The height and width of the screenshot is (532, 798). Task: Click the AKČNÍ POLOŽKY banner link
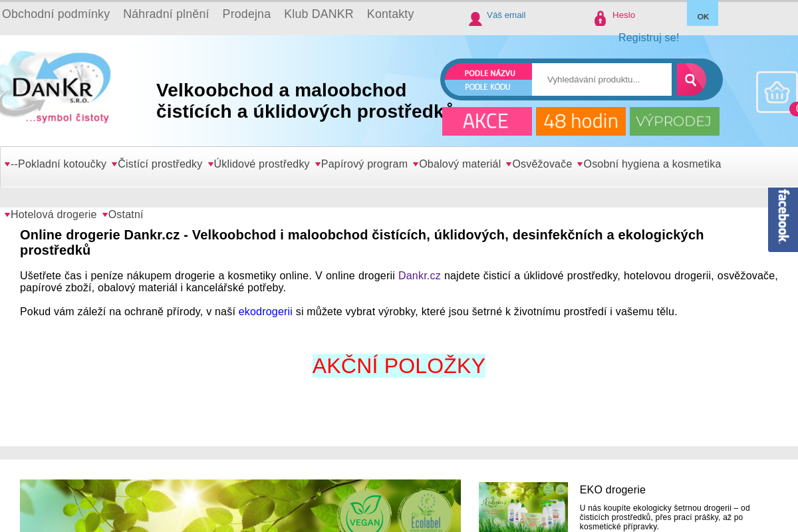[399, 364]
